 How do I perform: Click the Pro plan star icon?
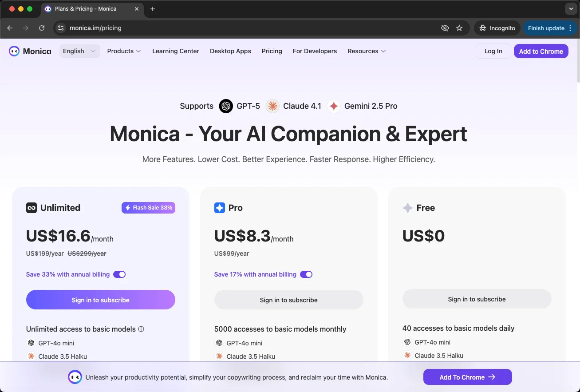point(219,207)
